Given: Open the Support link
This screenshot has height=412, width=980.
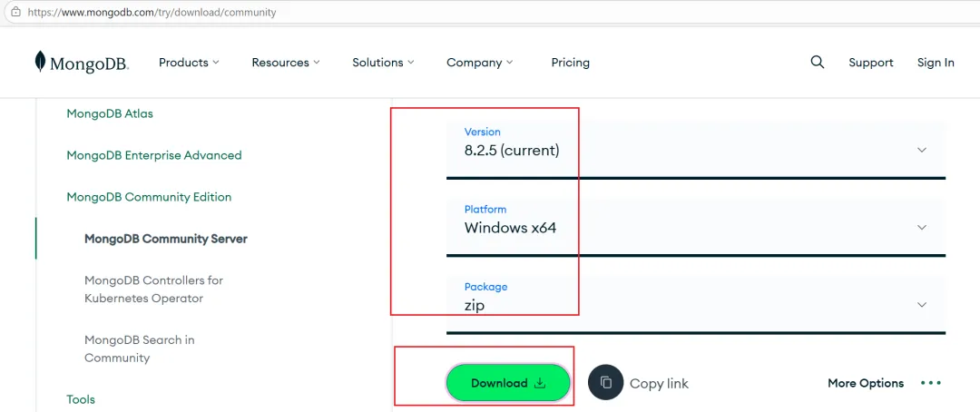Looking at the screenshot, I should pyautogui.click(x=870, y=63).
